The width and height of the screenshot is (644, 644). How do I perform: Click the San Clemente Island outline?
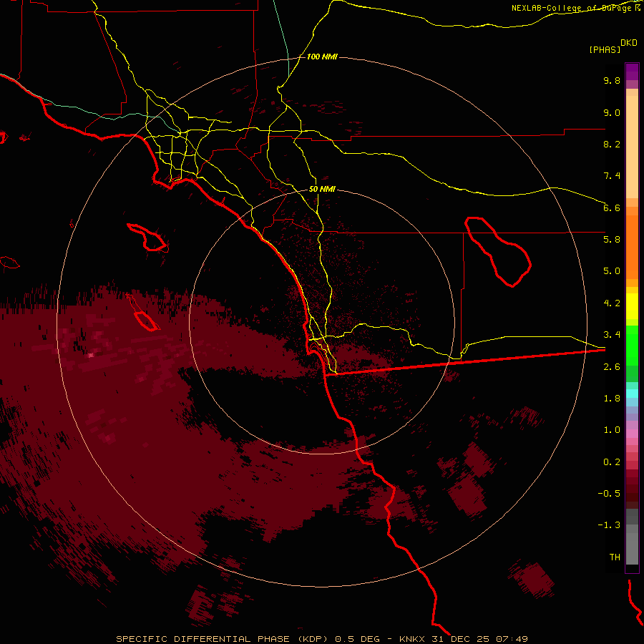click(147, 321)
